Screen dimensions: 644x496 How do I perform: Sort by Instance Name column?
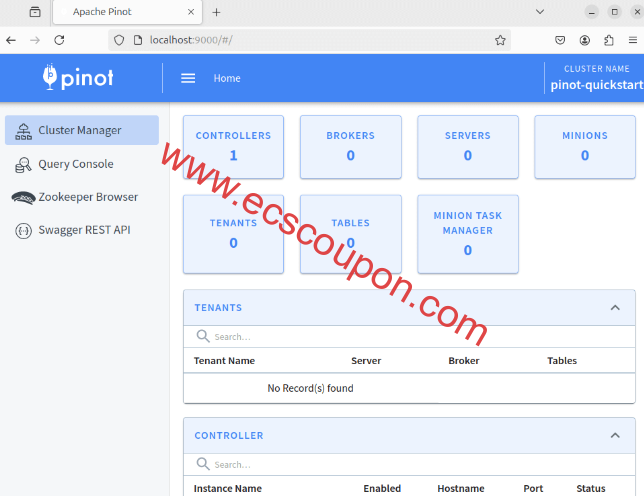tap(228, 488)
